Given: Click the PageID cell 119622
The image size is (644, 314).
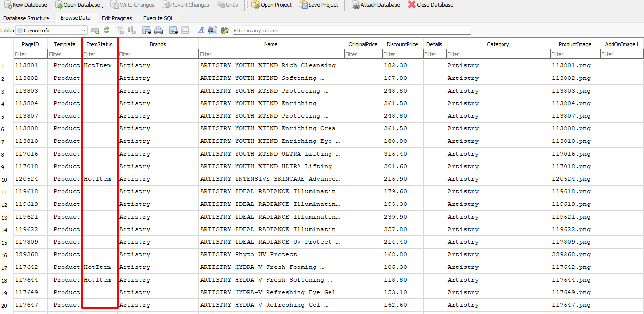Looking at the screenshot, I should pos(31,229).
